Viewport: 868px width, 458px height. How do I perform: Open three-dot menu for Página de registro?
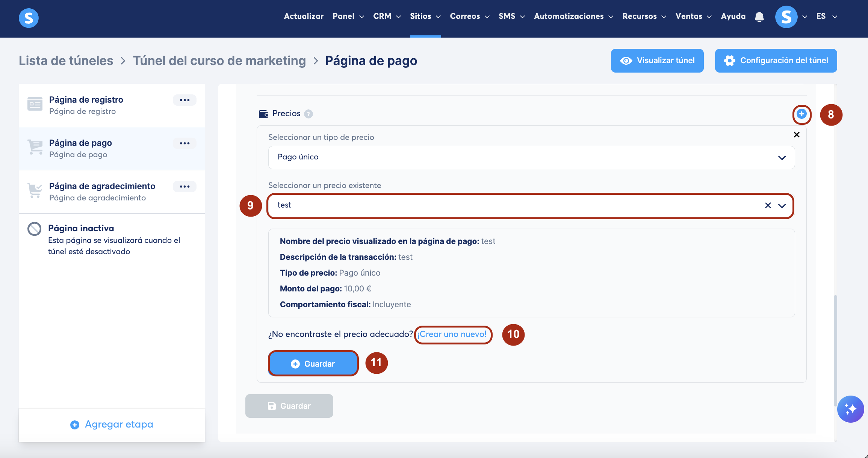184,100
